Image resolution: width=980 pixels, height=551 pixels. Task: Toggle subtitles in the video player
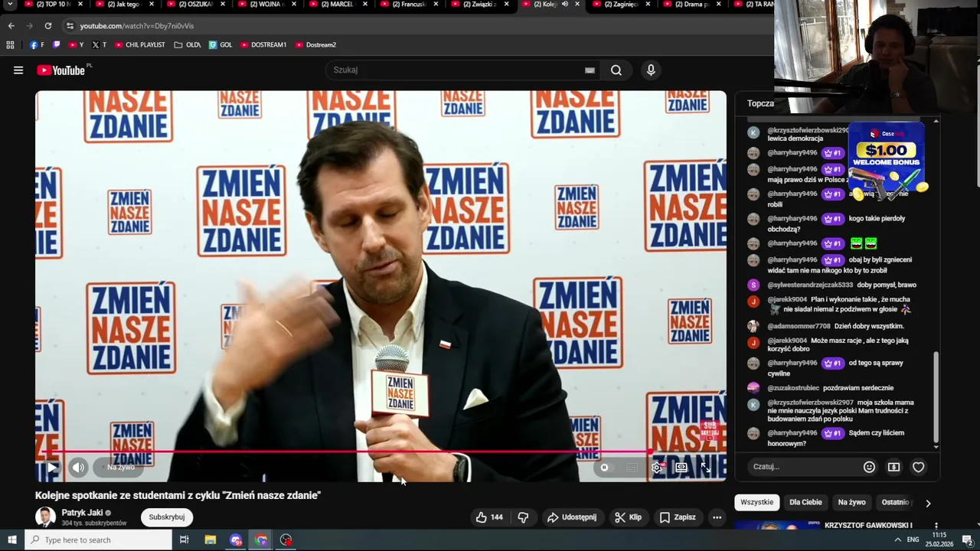point(632,467)
